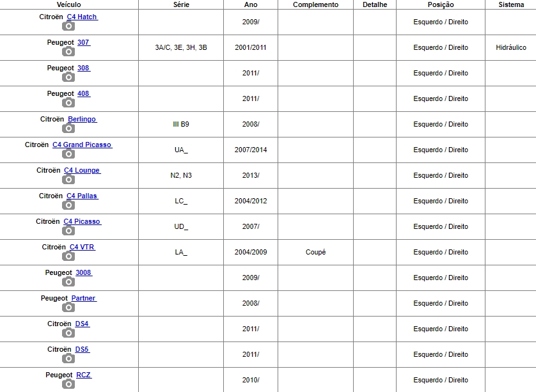Click the DS5 link
Viewport: 536px width, 392px height.
point(83,350)
